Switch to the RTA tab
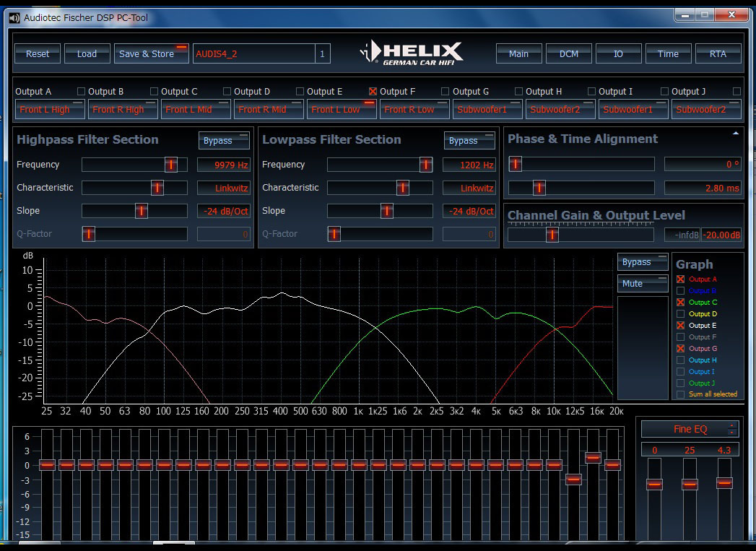The width and height of the screenshot is (756, 551). click(718, 53)
